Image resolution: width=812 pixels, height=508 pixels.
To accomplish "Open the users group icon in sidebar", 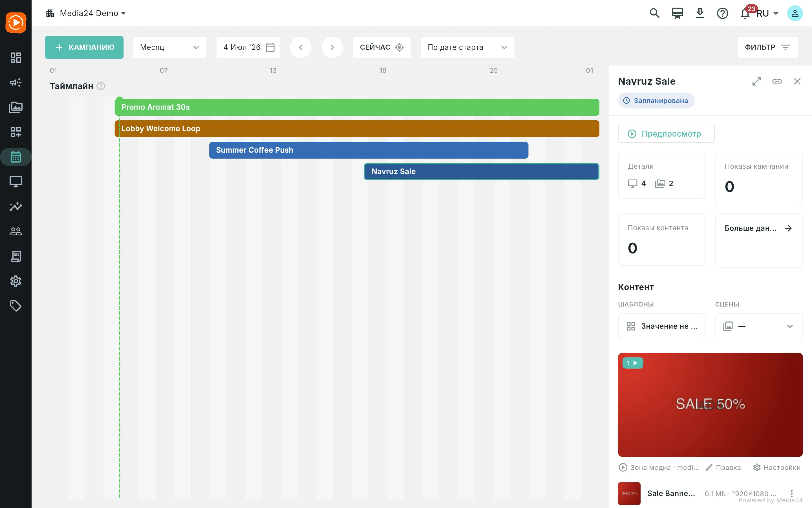I will [16, 231].
